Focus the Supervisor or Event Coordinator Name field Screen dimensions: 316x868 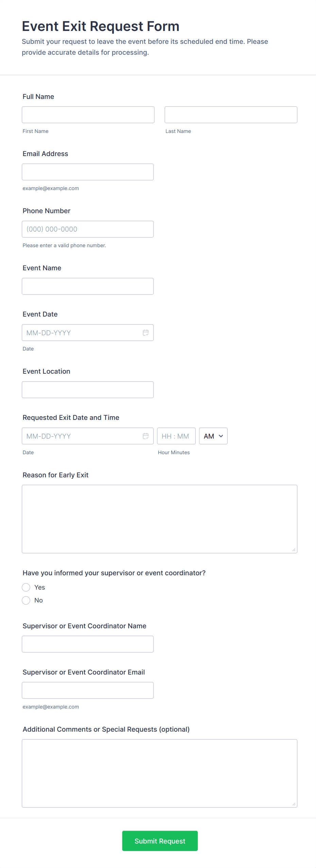point(88,644)
